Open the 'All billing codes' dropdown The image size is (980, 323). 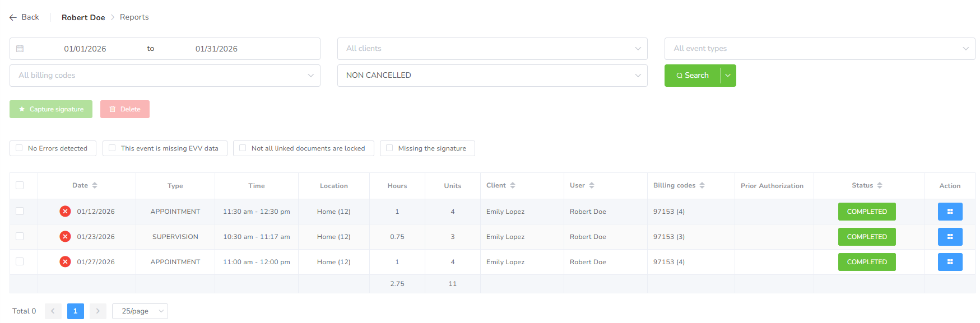[x=165, y=76]
